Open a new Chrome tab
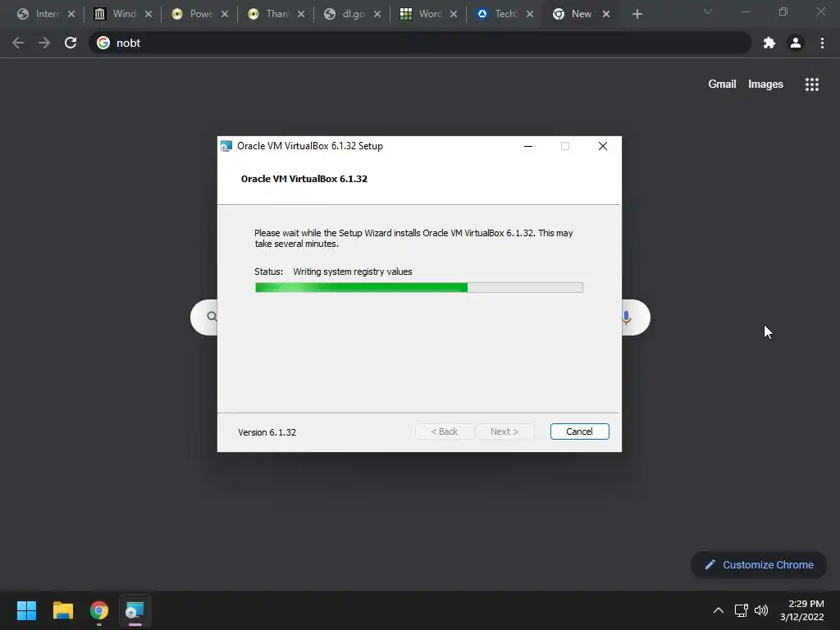 (x=637, y=14)
